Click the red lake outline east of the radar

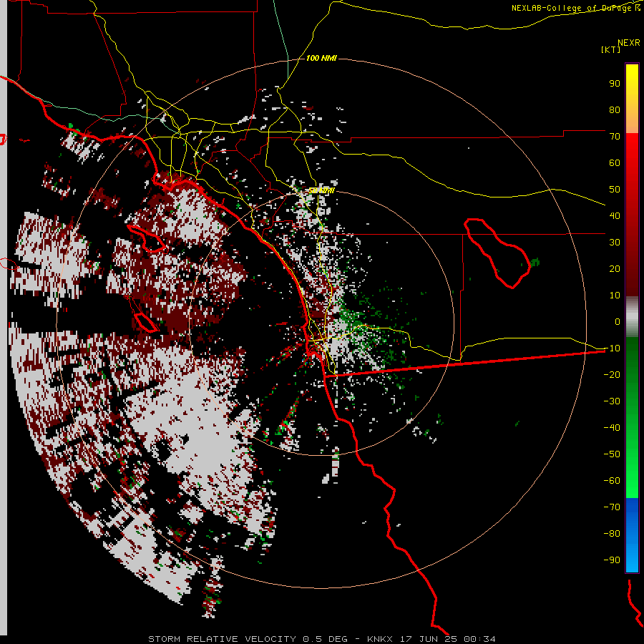[x=497, y=253]
